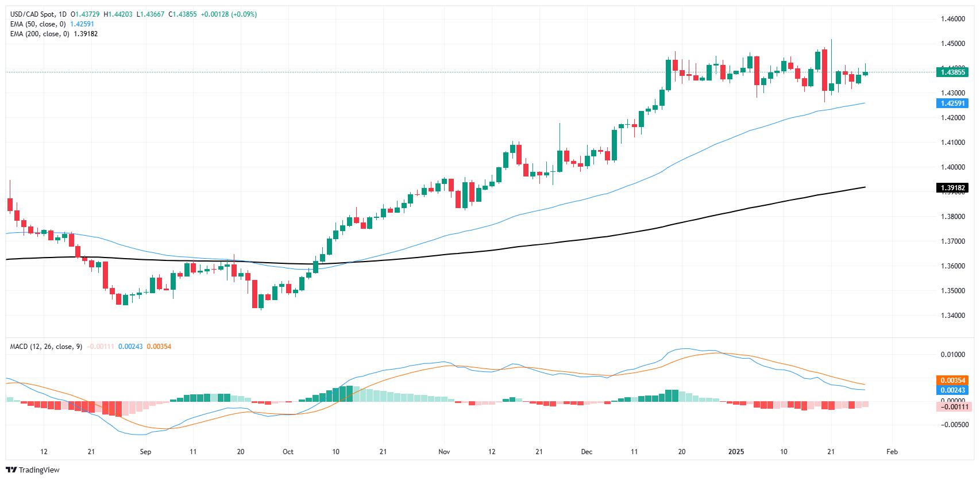Click the 1.34000 price axis label
Viewport: 980px width, 480px height.
(x=952, y=316)
